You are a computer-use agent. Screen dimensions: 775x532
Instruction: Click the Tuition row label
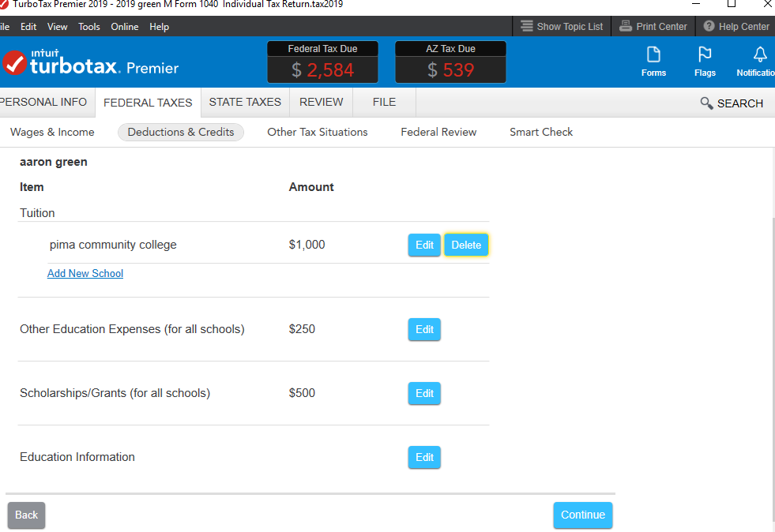tap(37, 213)
